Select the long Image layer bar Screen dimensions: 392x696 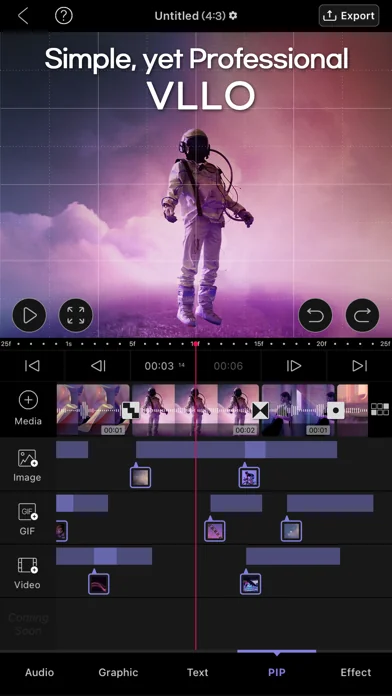point(237,450)
